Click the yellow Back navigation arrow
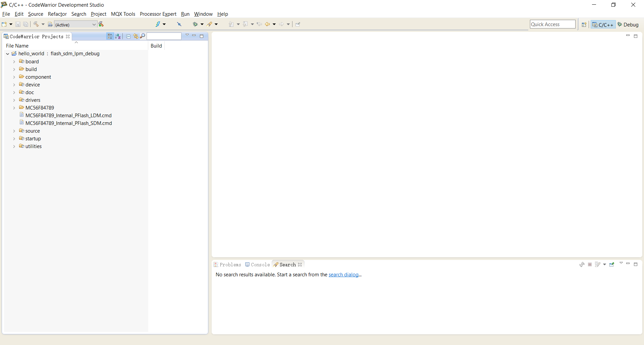This screenshot has width=644, height=345. click(267, 24)
